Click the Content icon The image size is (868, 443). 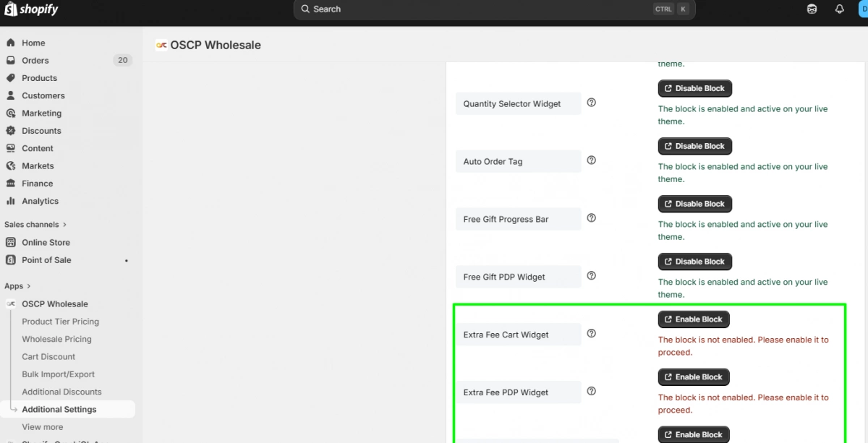[11, 148]
